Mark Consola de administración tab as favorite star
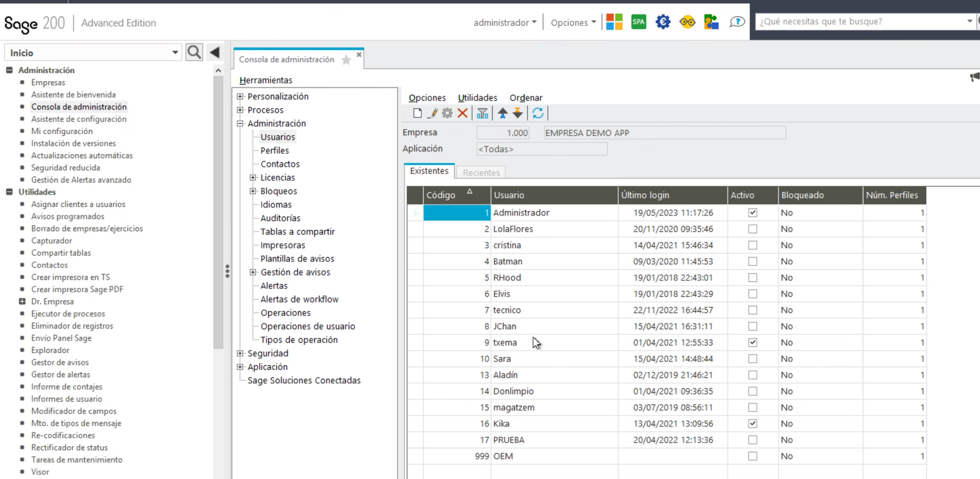This screenshot has height=479, width=980. [346, 60]
